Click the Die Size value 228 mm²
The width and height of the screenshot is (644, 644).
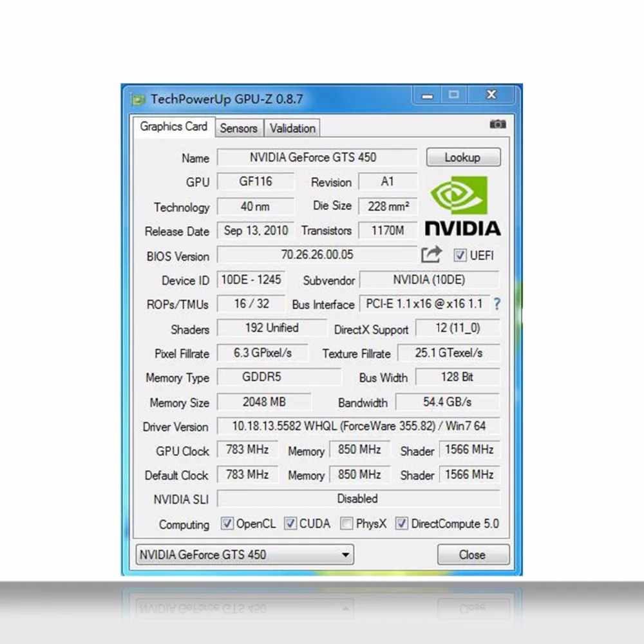388,206
